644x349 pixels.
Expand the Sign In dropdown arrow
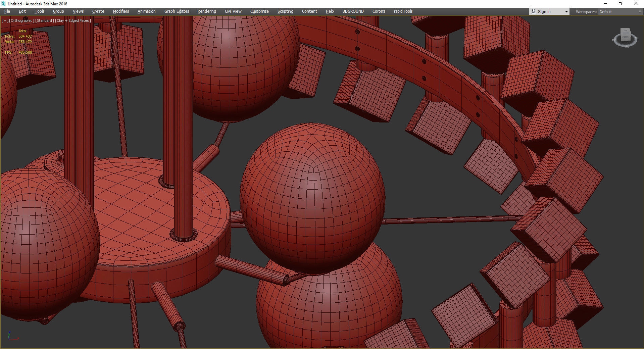coord(566,12)
